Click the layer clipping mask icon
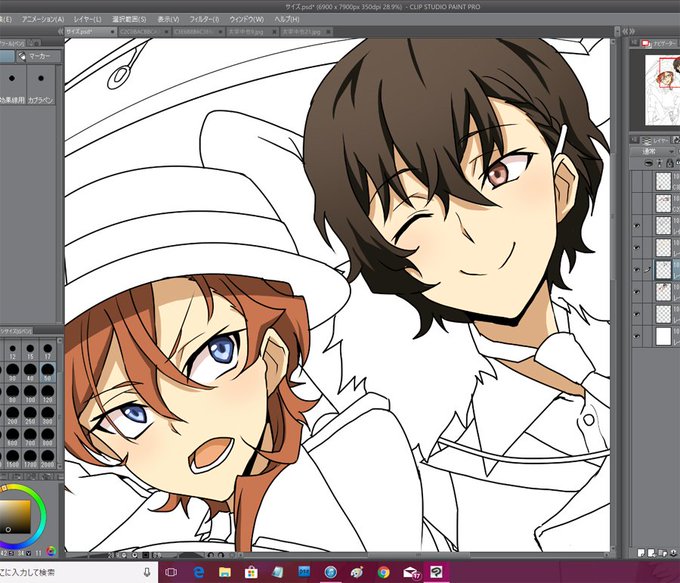This screenshot has width=680, height=583. [x=649, y=163]
